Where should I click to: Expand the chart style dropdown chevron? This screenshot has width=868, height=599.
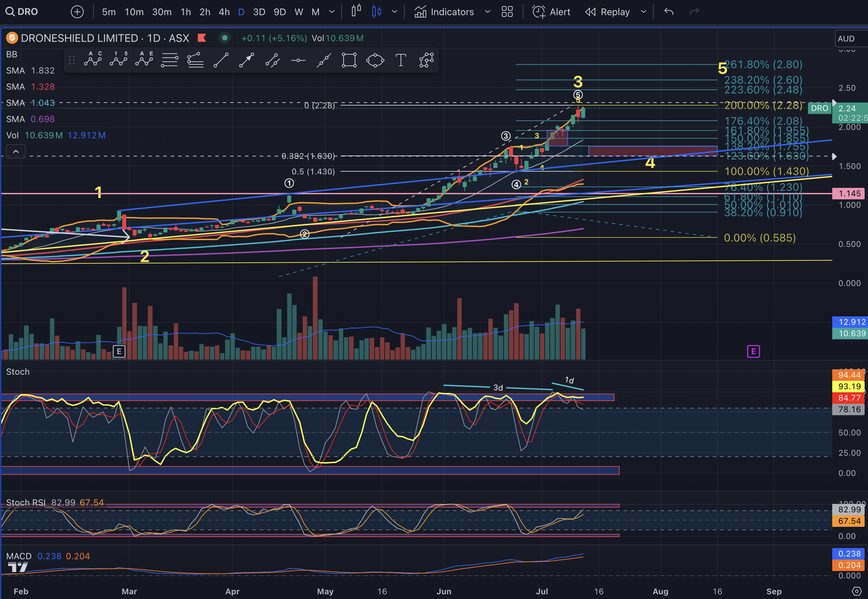[x=394, y=11]
